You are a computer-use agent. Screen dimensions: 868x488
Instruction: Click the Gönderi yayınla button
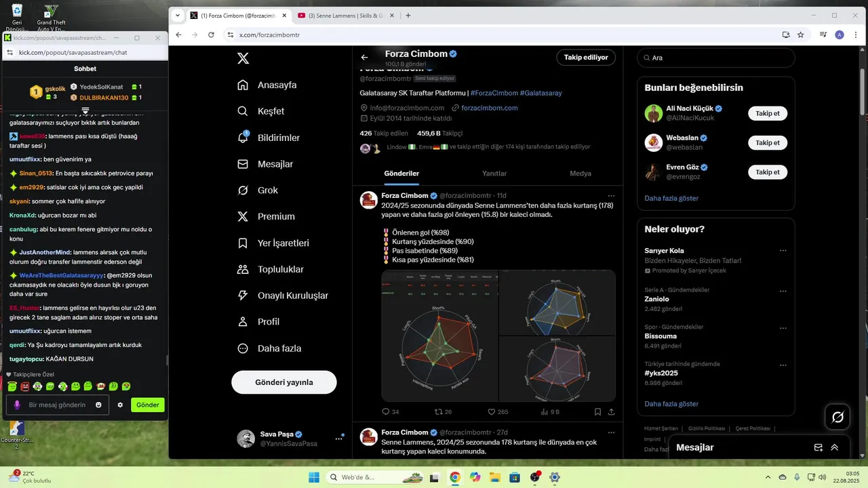click(x=284, y=382)
